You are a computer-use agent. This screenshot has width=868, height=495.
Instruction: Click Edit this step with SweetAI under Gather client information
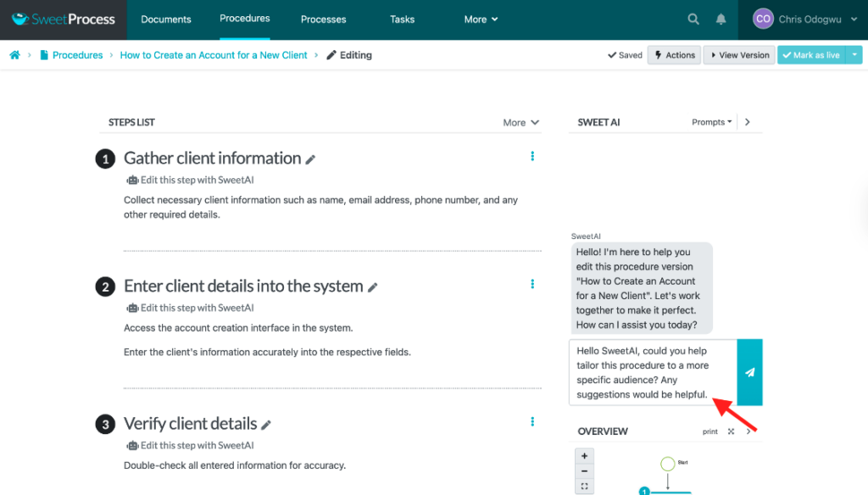coord(190,180)
